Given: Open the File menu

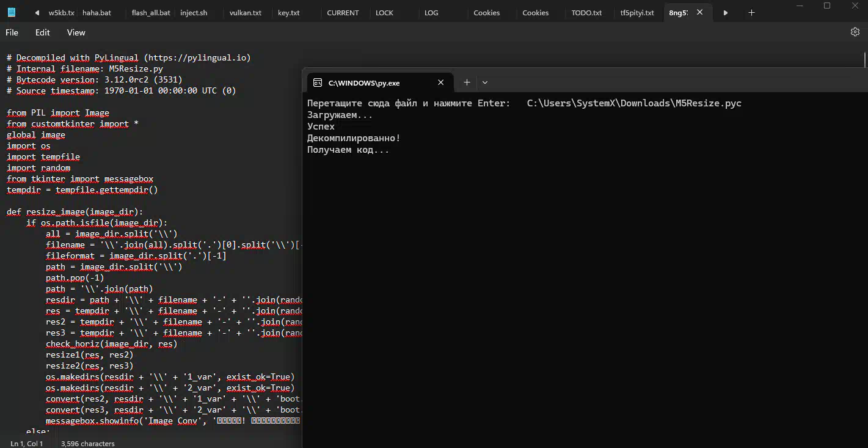Looking at the screenshot, I should tap(12, 32).
